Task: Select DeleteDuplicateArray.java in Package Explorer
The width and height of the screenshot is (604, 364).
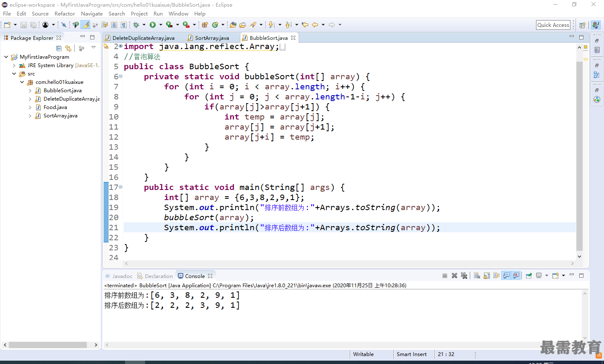Action: 71,99
